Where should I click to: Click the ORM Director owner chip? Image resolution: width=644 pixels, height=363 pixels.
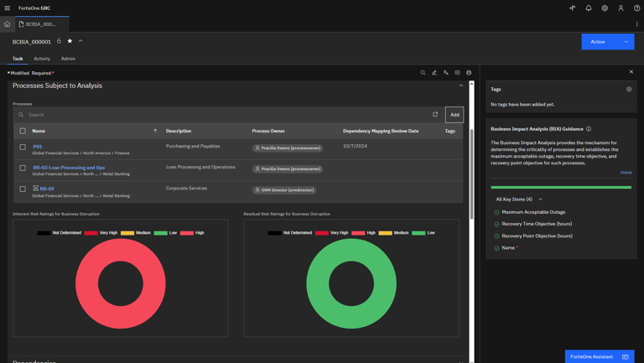284,190
